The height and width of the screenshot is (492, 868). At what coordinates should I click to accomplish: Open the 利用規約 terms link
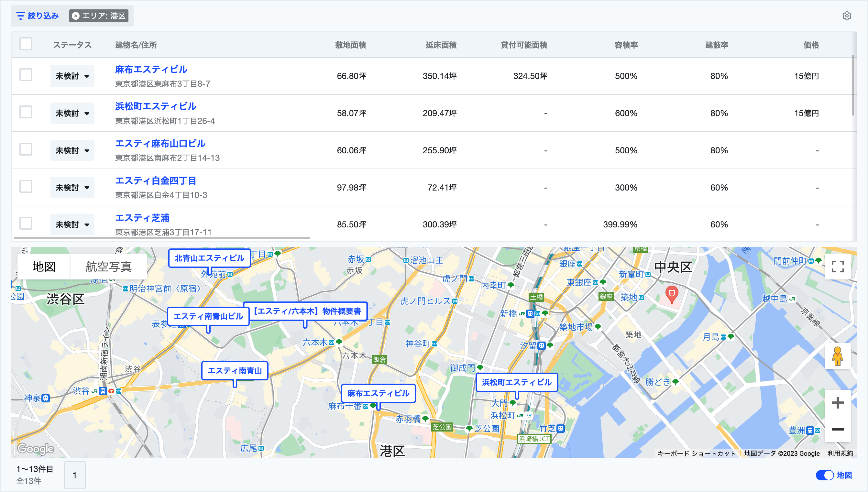point(844,453)
